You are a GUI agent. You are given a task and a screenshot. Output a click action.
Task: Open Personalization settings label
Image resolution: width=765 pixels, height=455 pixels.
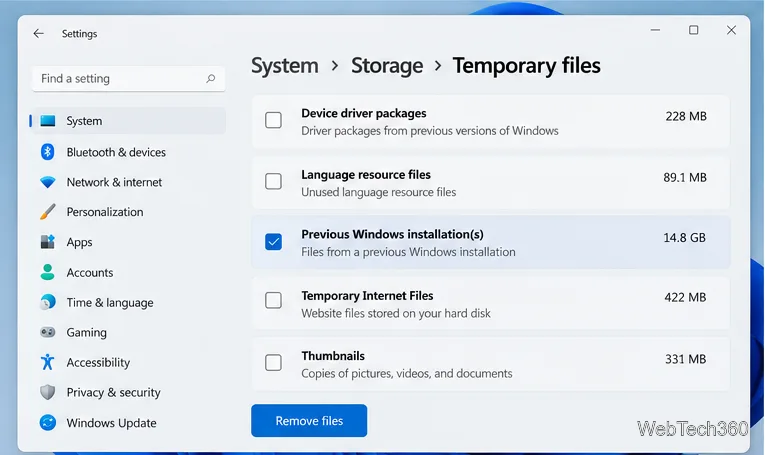pos(105,212)
